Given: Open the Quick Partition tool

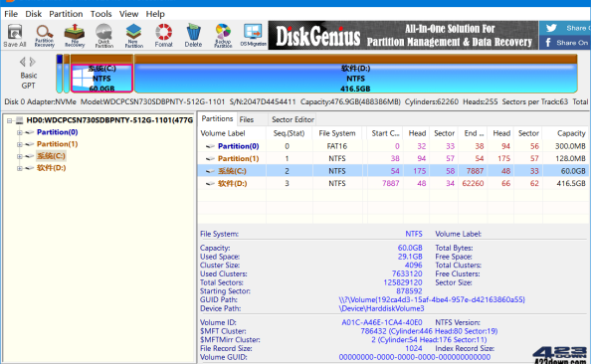Looking at the screenshot, I should (104, 36).
